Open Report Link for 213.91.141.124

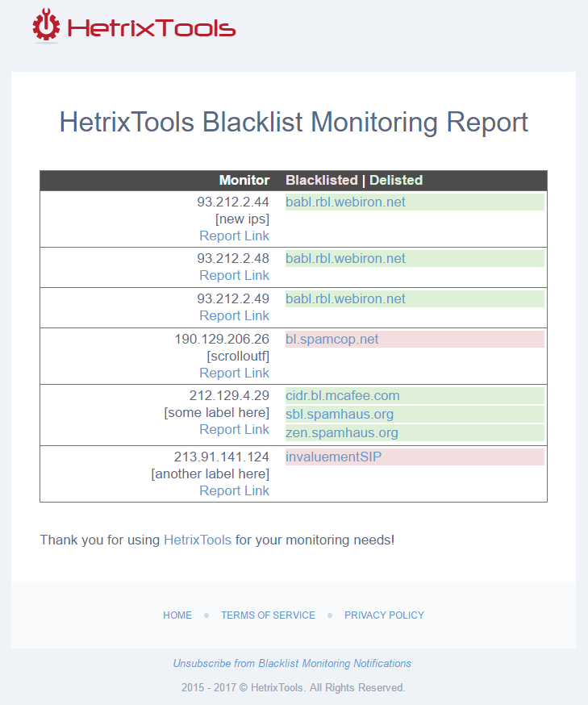(234, 490)
